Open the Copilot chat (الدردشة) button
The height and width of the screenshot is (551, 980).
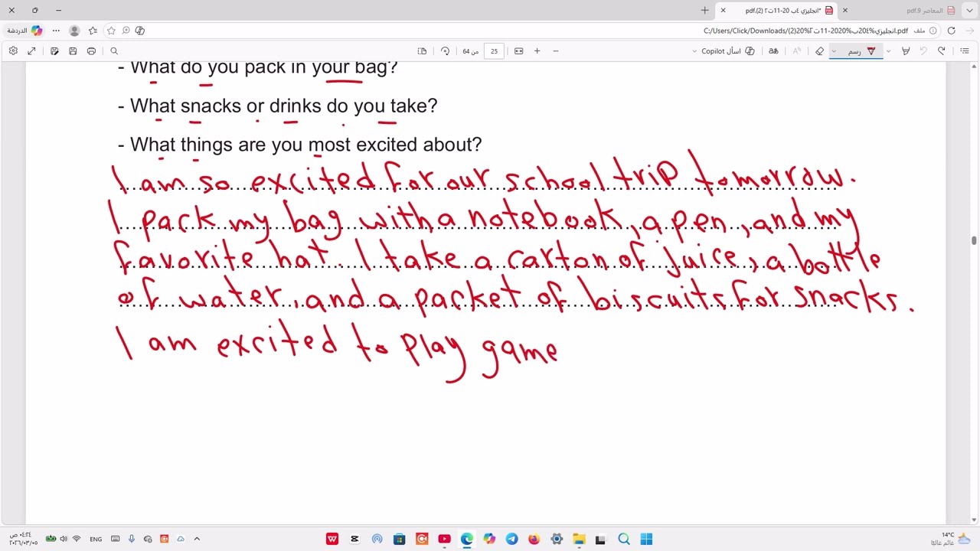(x=24, y=31)
